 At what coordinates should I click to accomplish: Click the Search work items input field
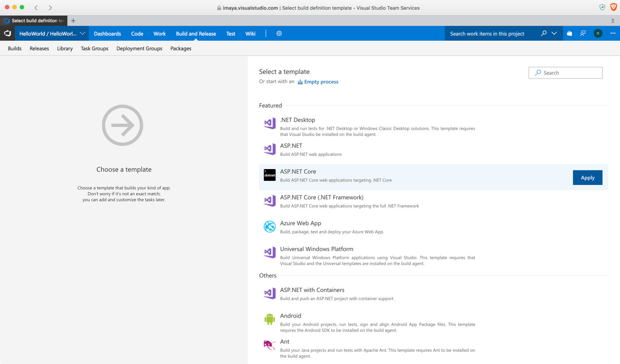[492, 34]
